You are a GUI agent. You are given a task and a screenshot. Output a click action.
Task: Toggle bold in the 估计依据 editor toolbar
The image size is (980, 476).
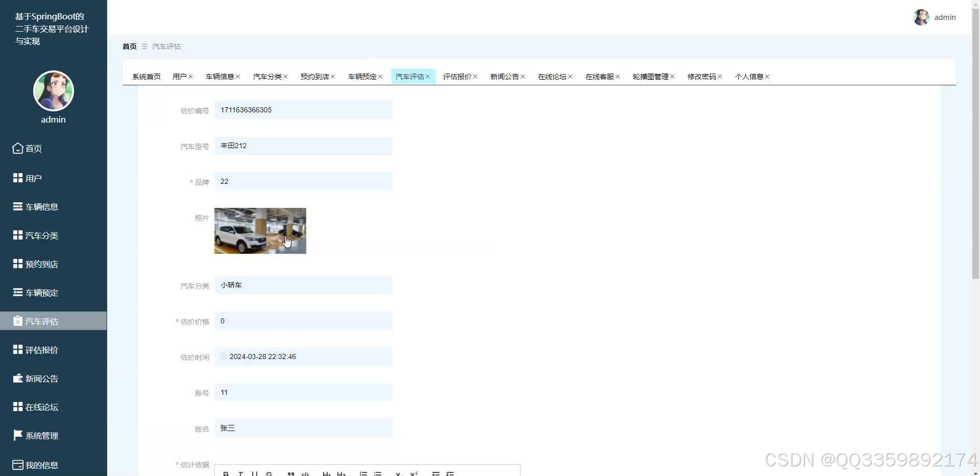[x=226, y=473]
